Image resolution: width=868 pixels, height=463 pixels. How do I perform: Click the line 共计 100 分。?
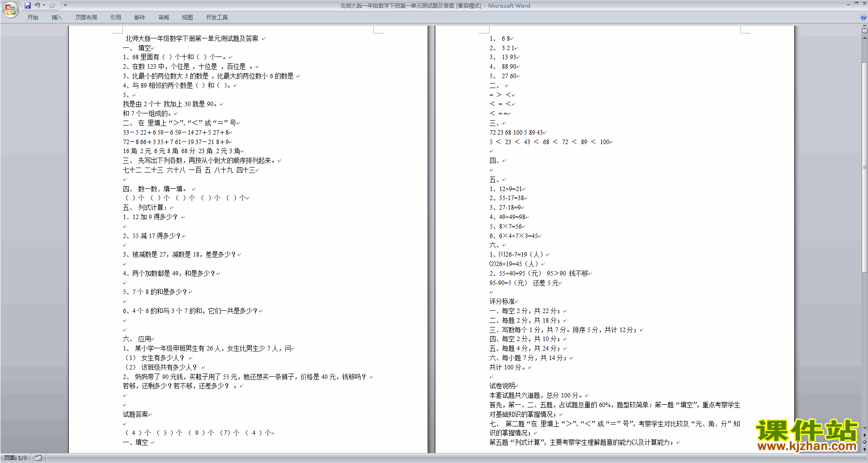click(507, 367)
